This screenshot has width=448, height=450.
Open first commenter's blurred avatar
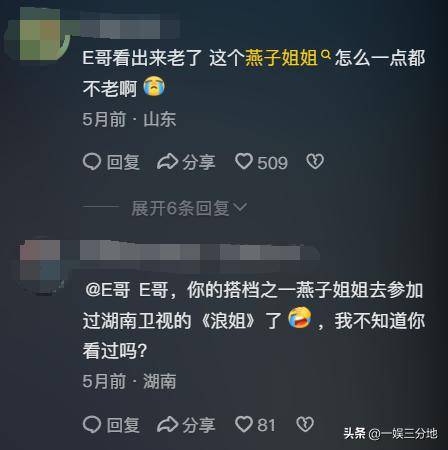(x=40, y=33)
